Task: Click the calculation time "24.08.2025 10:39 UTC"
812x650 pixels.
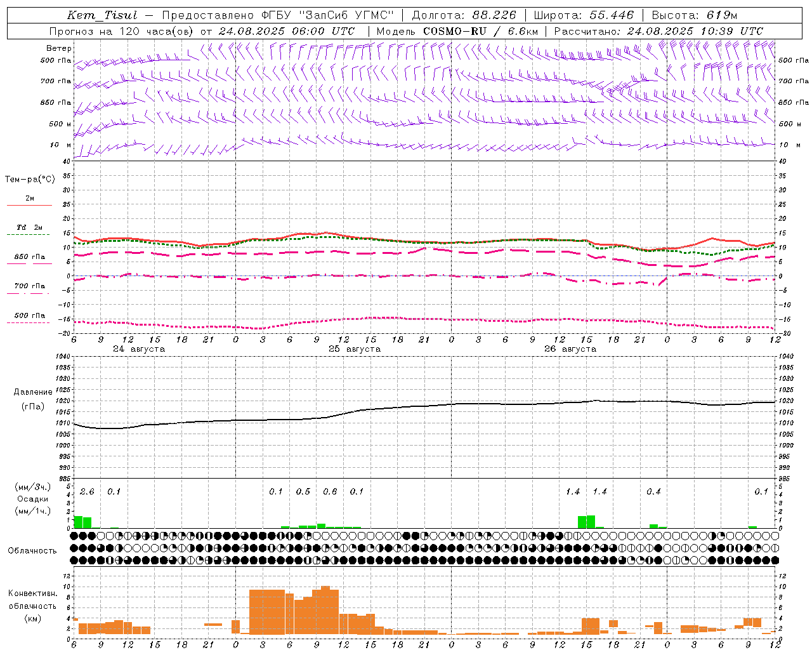Action: (695, 31)
